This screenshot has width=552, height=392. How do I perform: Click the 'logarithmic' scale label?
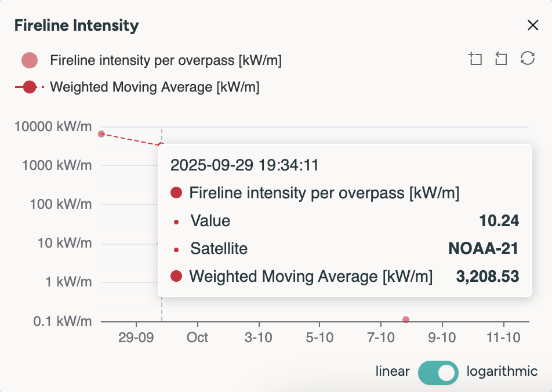pyautogui.click(x=502, y=372)
